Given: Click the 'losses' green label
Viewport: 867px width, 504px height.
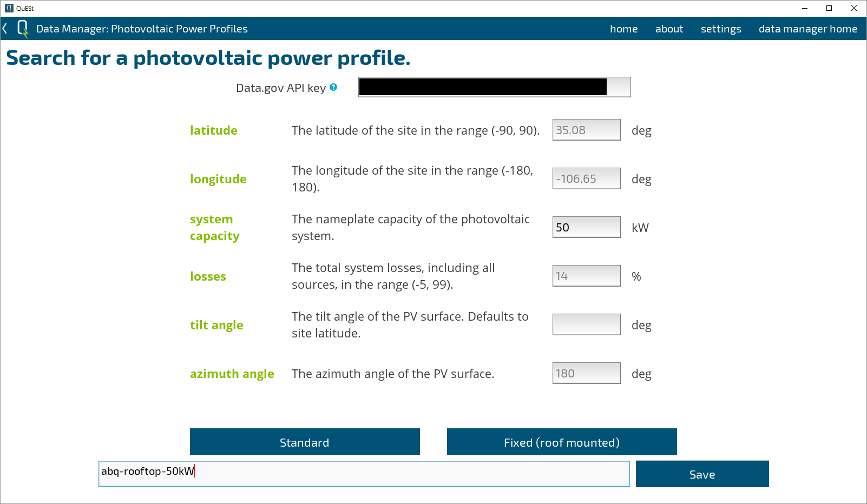Looking at the screenshot, I should (x=208, y=276).
